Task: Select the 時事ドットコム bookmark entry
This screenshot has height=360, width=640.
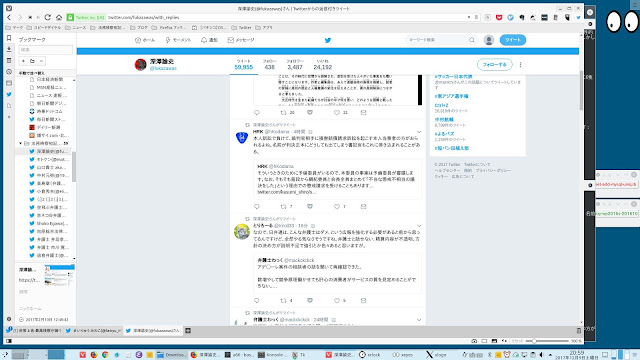Action: tap(49, 111)
